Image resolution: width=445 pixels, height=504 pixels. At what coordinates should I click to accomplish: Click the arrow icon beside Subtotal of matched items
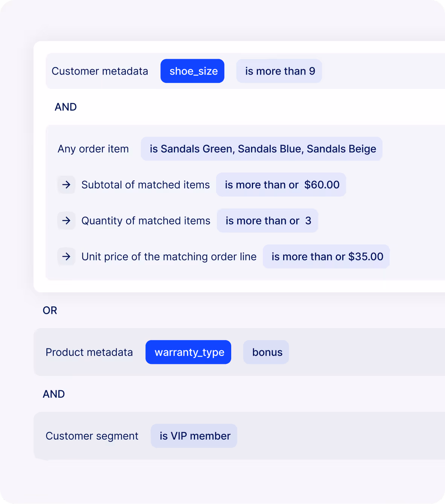coord(66,185)
